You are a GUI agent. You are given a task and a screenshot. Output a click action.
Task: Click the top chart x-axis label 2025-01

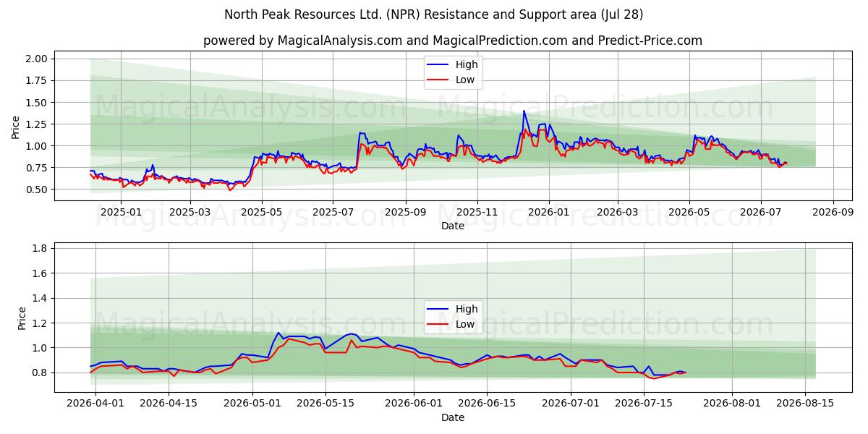[119, 212]
